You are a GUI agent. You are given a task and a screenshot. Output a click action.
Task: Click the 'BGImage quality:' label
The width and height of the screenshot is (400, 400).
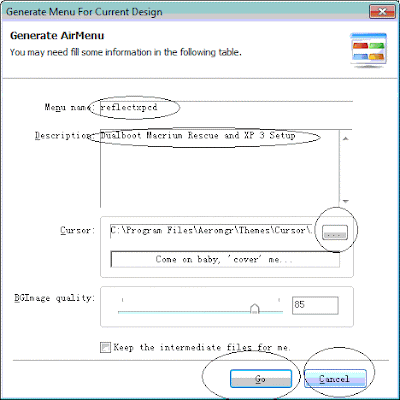[55, 298]
